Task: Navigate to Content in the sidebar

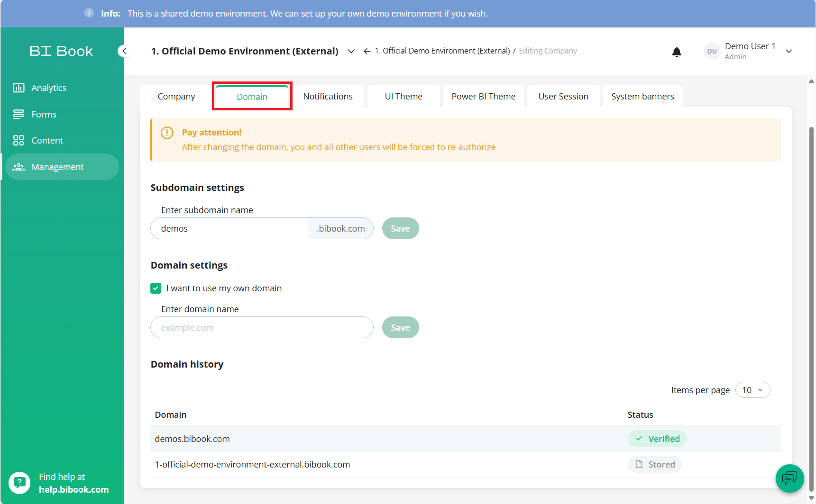Action: pyautogui.click(x=62, y=140)
